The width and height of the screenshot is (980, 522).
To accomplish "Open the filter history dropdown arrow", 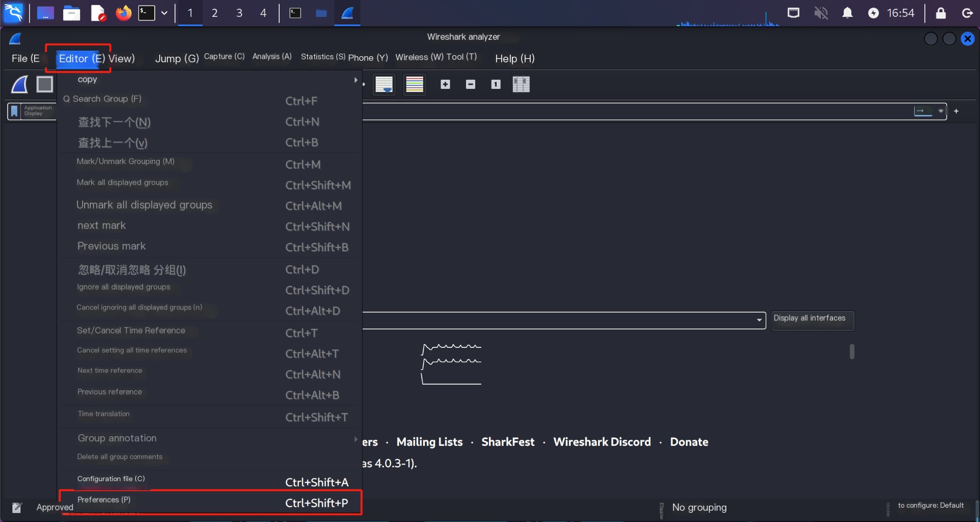I will [x=941, y=111].
